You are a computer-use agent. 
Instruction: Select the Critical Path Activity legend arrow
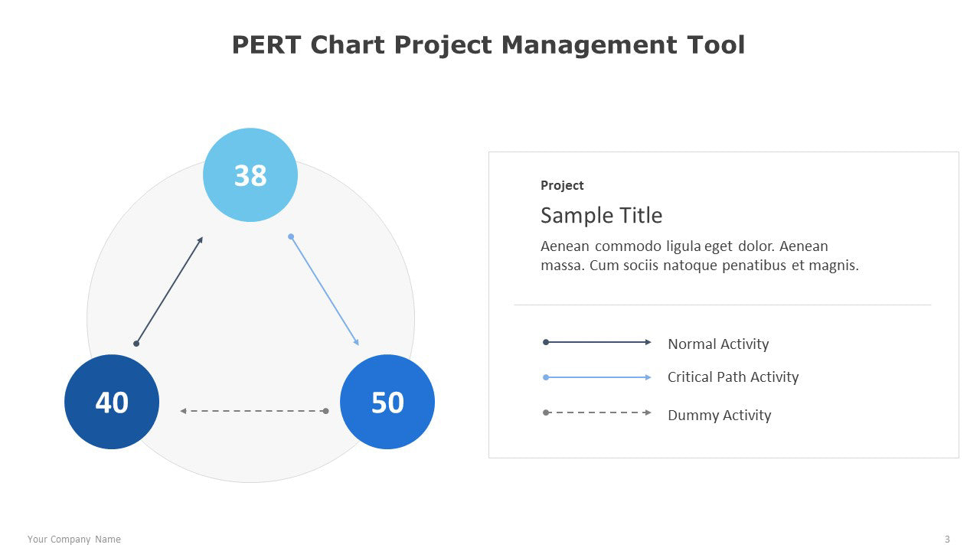pyautogui.click(x=597, y=377)
